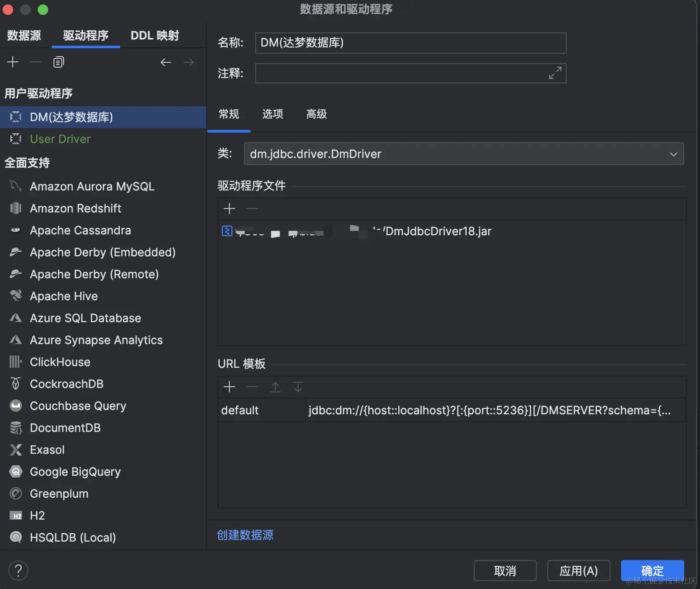Expand the comment field editor
Image resolution: width=700 pixels, height=589 pixels.
click(555, 73)
